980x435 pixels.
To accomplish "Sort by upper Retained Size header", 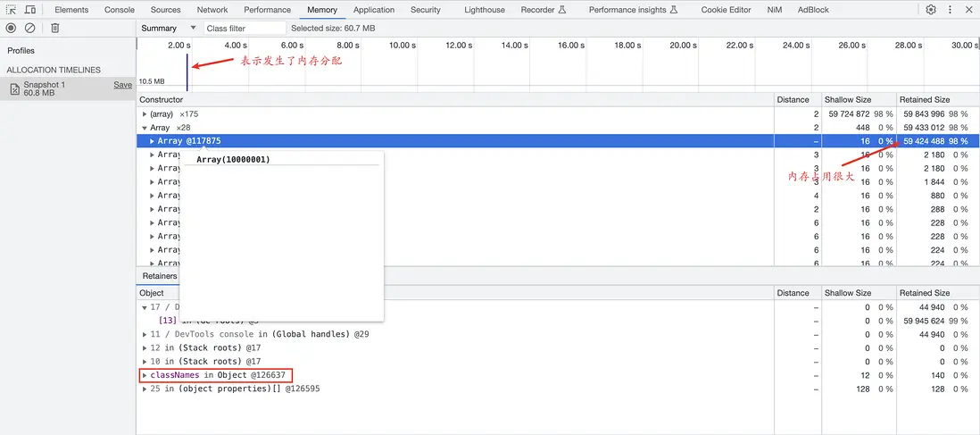I will [x=937, y=99].
